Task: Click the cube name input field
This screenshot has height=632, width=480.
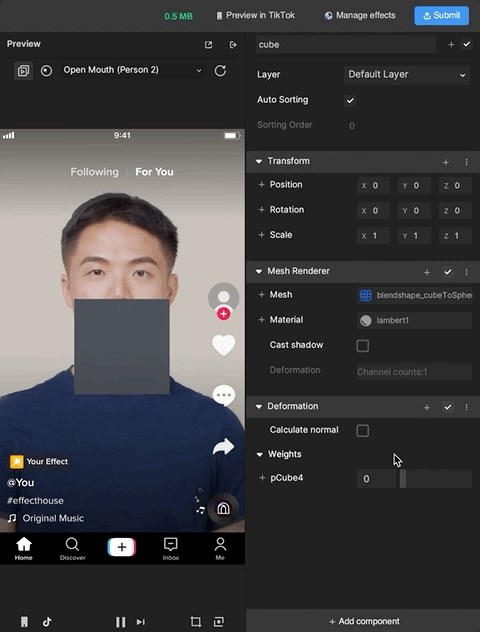Action: (346, 45)
